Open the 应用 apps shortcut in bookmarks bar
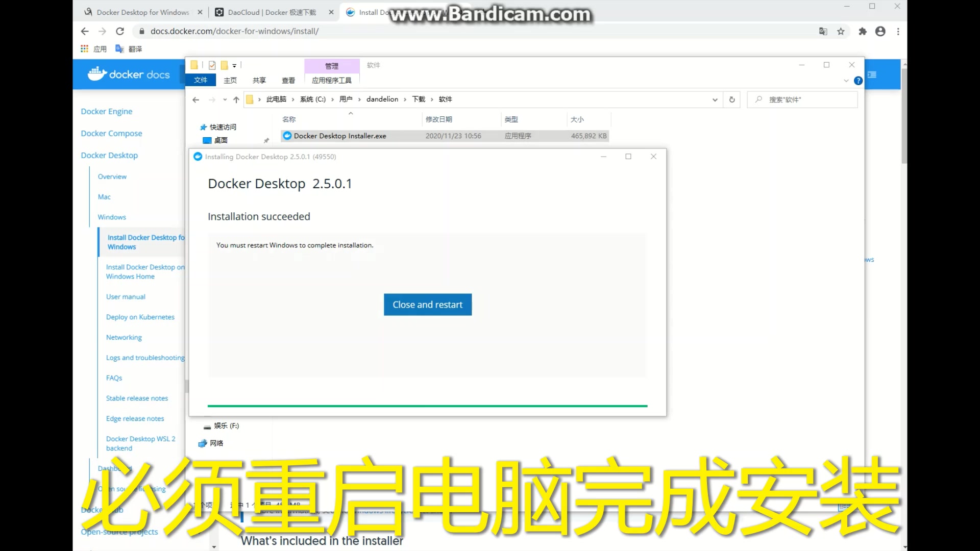 pyautogui.click(x=94, y=48)
